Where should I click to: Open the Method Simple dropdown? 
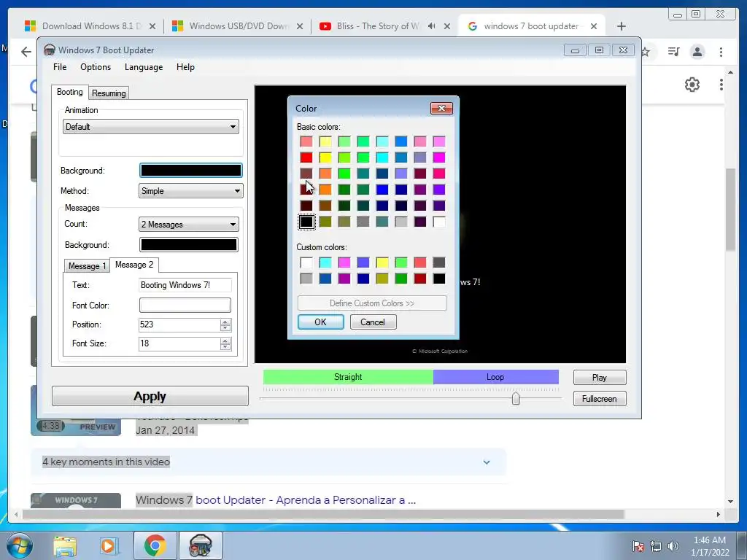point(190,191)
